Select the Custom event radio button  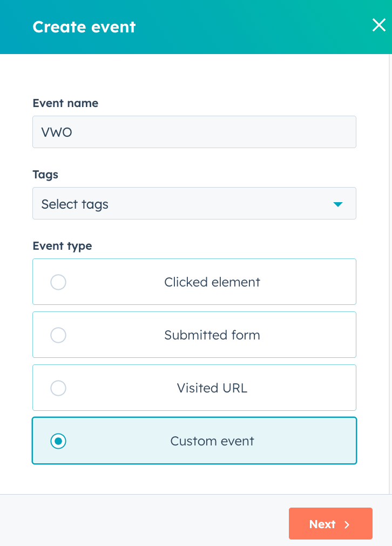coord(58,441)
